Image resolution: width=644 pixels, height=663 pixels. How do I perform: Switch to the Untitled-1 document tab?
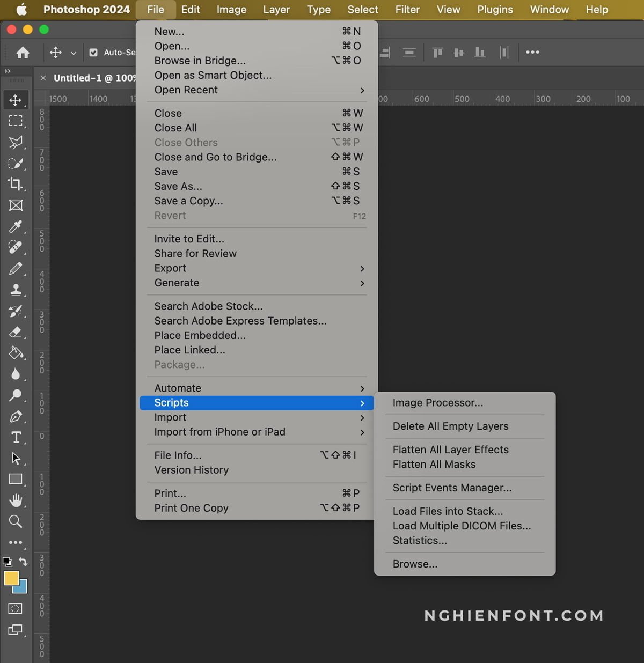coord(94,78)
